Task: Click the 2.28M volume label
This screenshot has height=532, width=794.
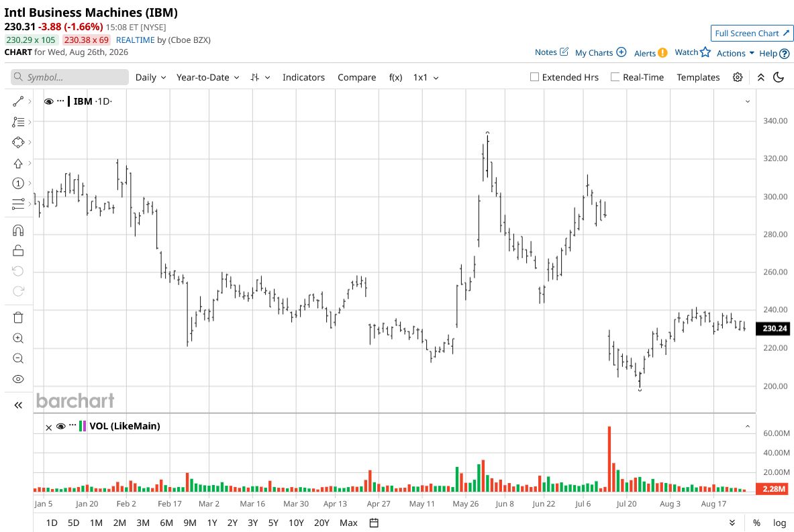Action: point(773,489)
